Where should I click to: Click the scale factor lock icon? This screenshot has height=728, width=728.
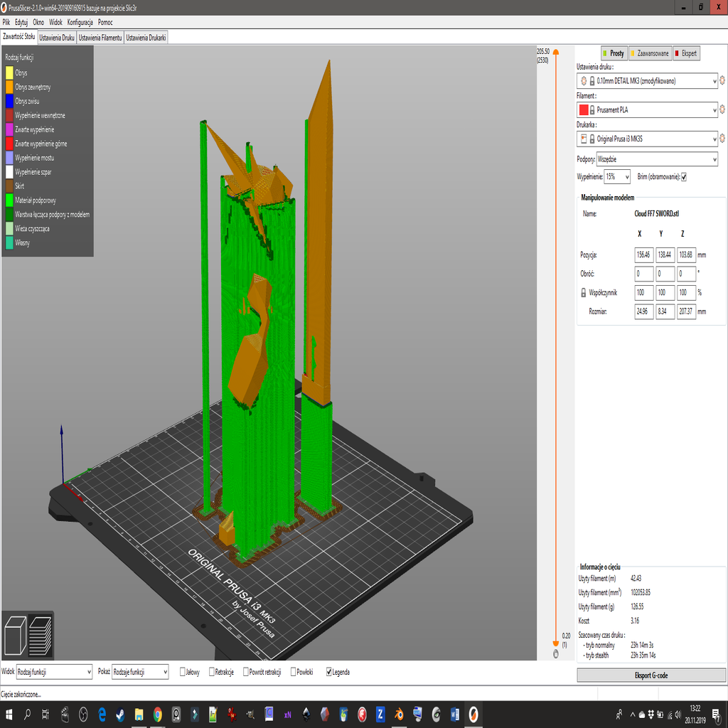point(584,292)
